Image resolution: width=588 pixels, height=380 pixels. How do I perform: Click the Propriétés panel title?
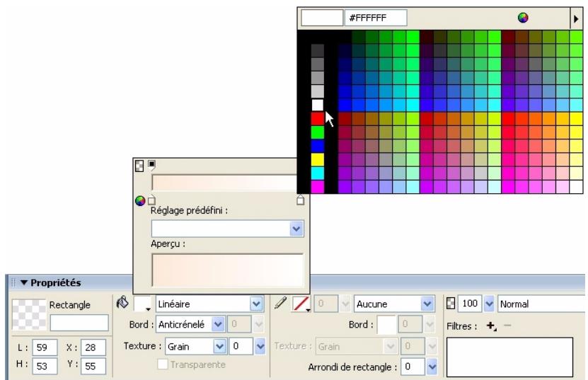click(55, 282)
